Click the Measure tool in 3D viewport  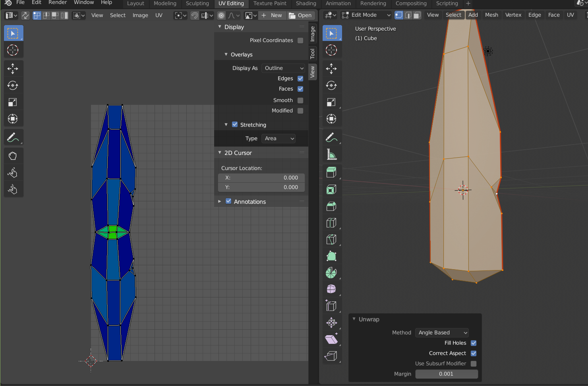[331, 154]
